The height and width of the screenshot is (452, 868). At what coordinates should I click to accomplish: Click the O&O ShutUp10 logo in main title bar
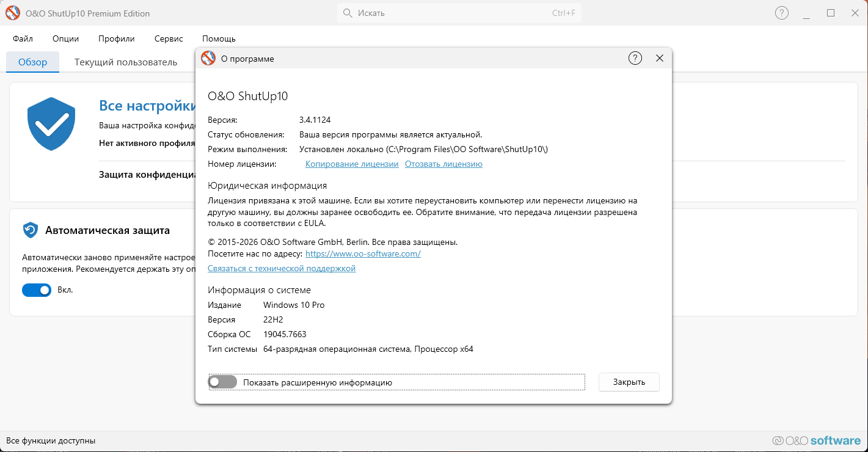coord(13,13)
